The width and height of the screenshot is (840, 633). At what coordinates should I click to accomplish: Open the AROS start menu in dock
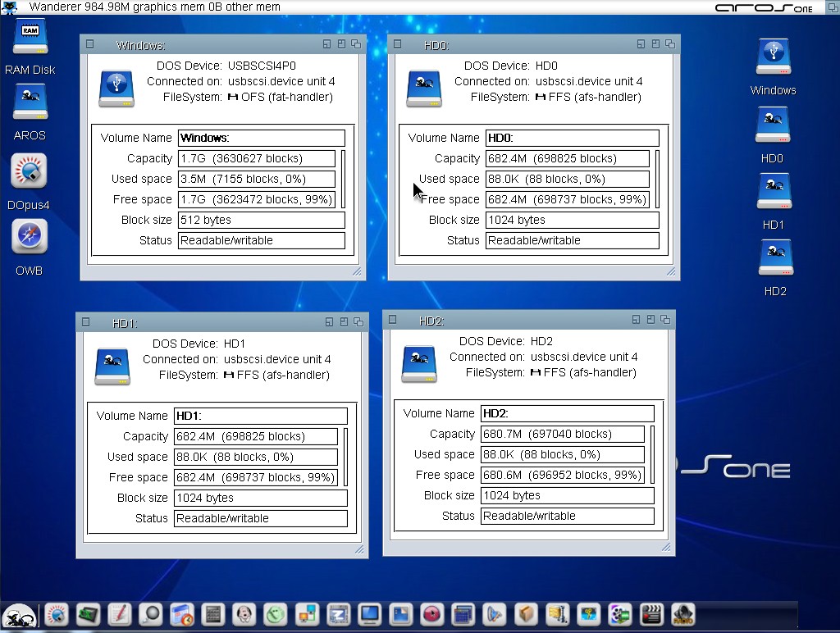[18, 615]
